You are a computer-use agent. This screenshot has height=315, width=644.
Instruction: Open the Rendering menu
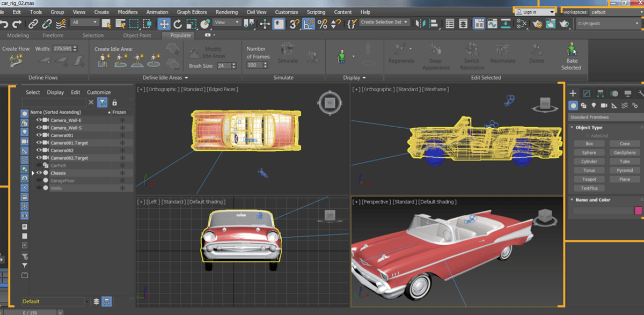point(226,12)
